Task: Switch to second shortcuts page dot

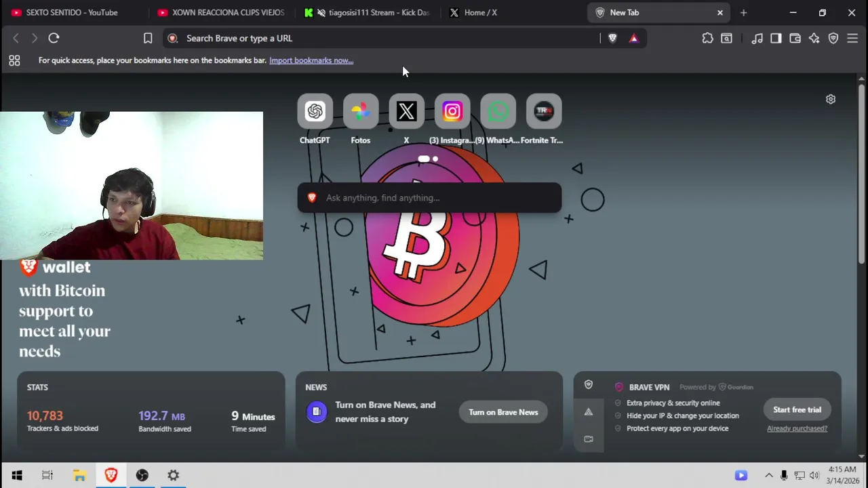Action: (435, 159)
